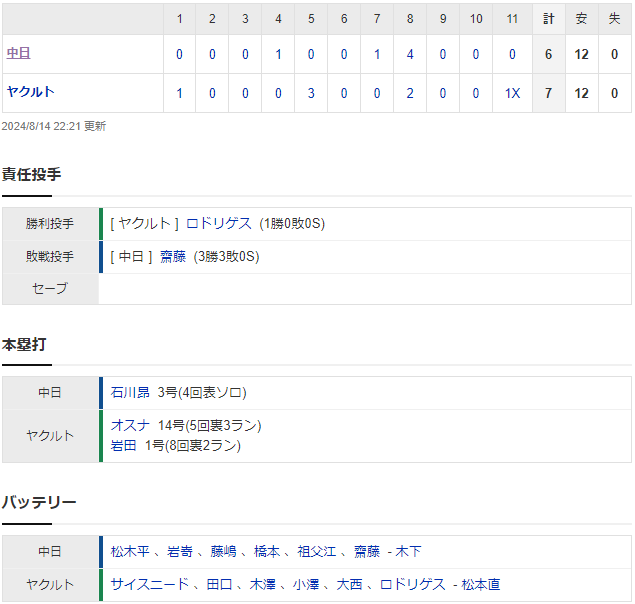Viewport: 635px width, 604px height.
Task: Select ヤクルト total runs 7
Action: (x=548, y=93)
